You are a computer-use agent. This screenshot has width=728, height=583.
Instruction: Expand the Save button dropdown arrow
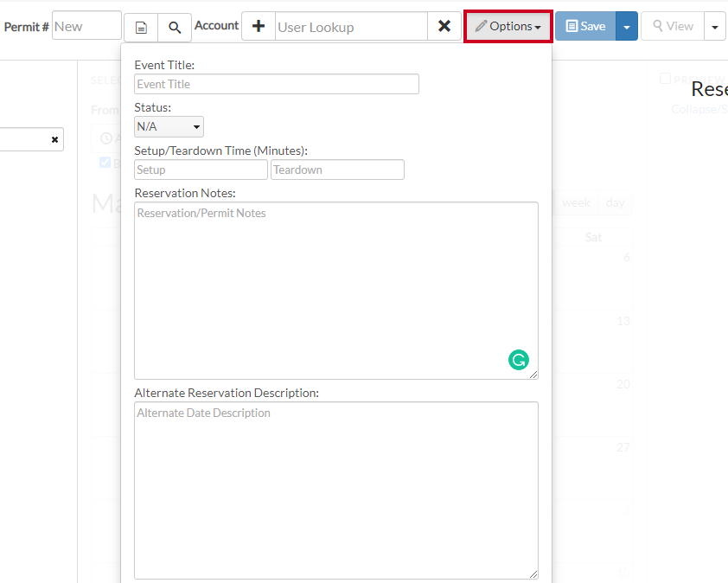627,27
